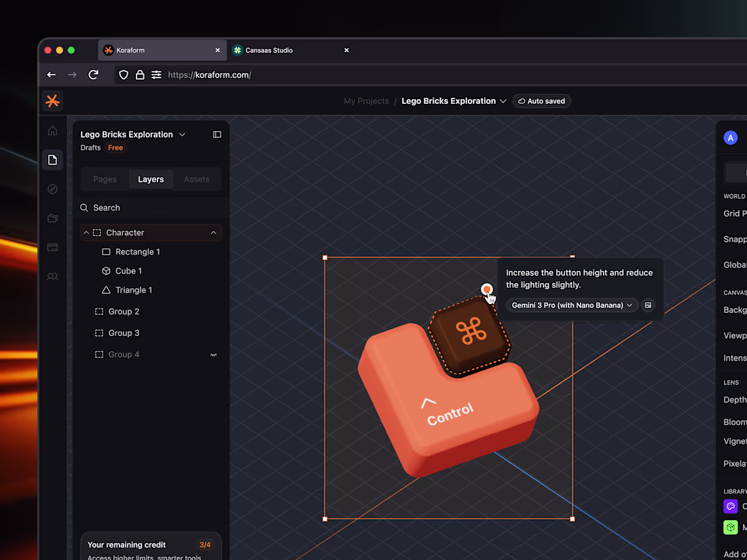This screenshot has height=560, width=747.
Task: Toggle the animation indicator on Group 4
Action: (x=213, y=354)
